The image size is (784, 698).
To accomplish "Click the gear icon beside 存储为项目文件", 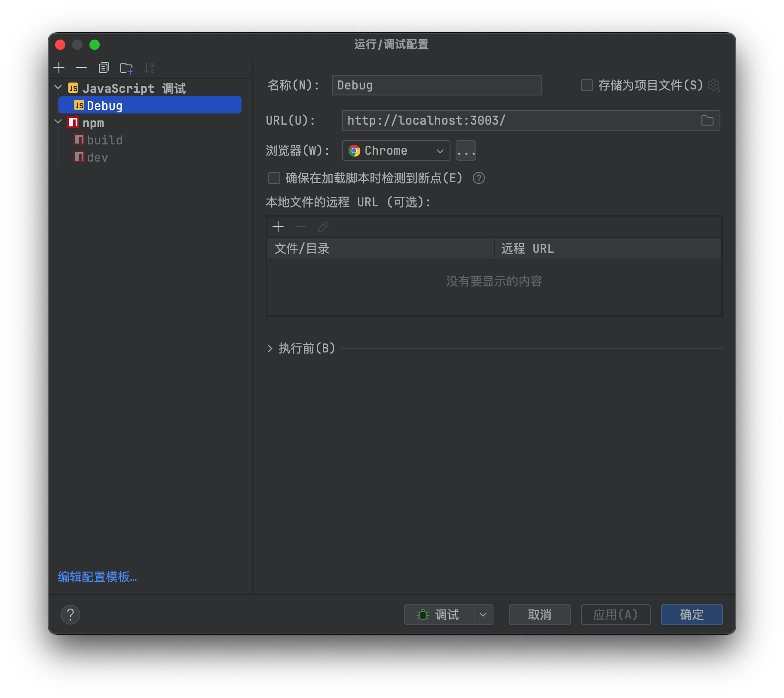I will 714,86.
